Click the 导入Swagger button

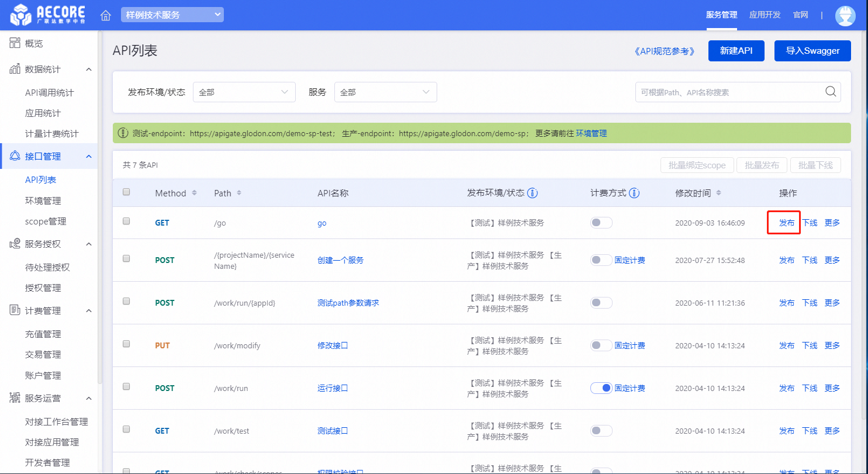(x=812, y=51)
